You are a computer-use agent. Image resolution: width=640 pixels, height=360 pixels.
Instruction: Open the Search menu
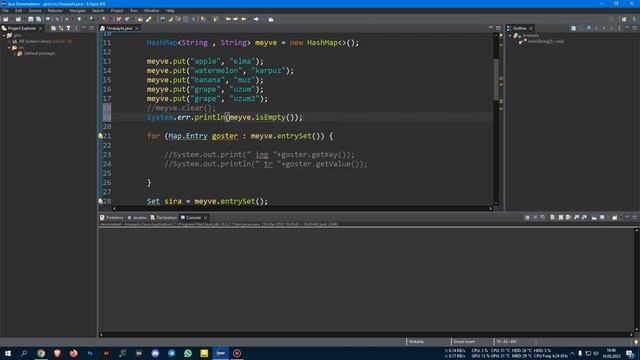[x=98, y=11]
